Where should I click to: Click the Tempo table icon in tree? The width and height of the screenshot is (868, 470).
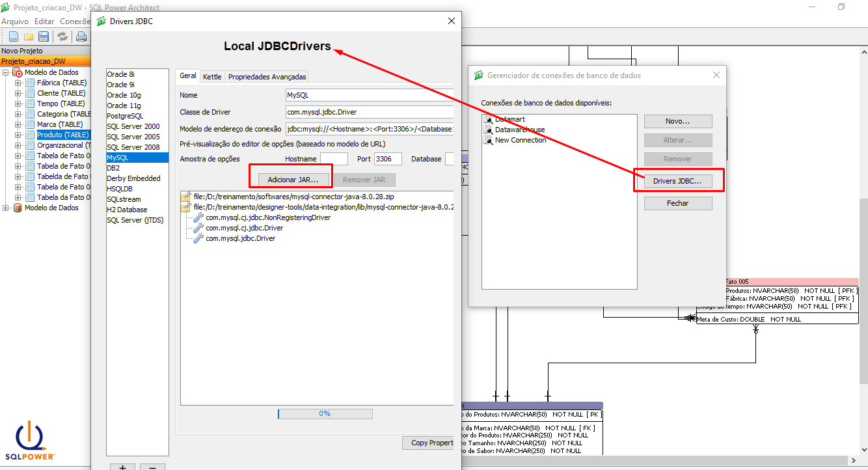(x=29, y=104)
